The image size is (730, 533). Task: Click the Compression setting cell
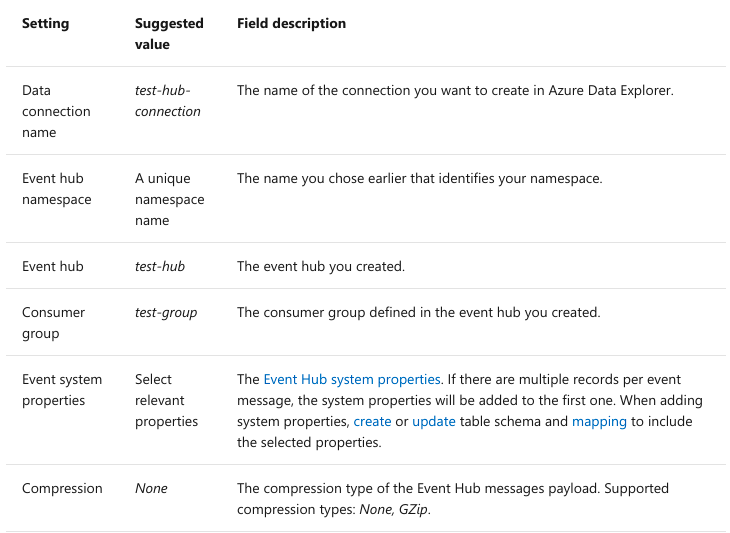click(62, 489)
